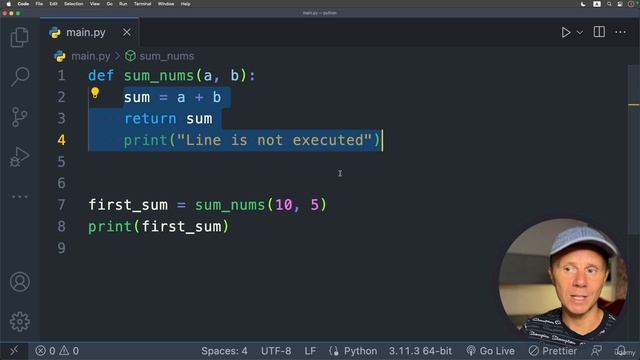Open the Edit menu
The height and width of the screenshot is (360, 640).
pos(53,4)
